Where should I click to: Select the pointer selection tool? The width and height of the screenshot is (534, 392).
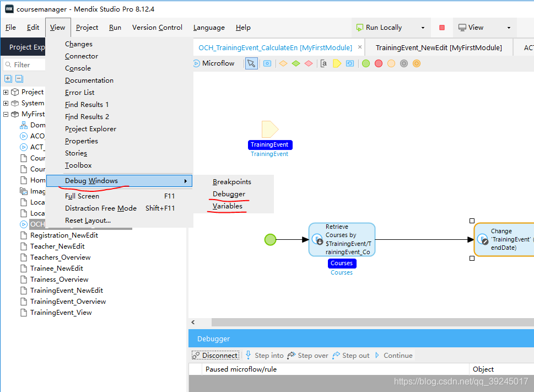coord(251,63)
